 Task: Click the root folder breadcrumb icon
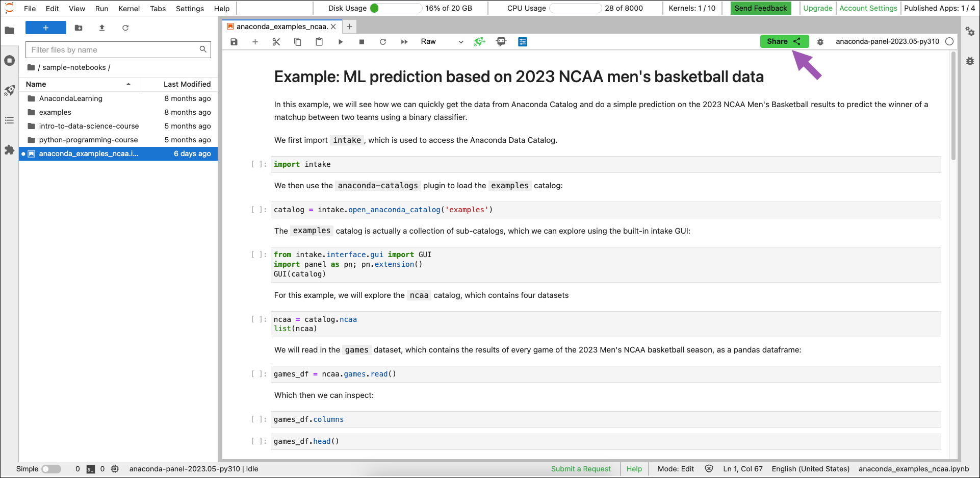[x=31, y=67]
